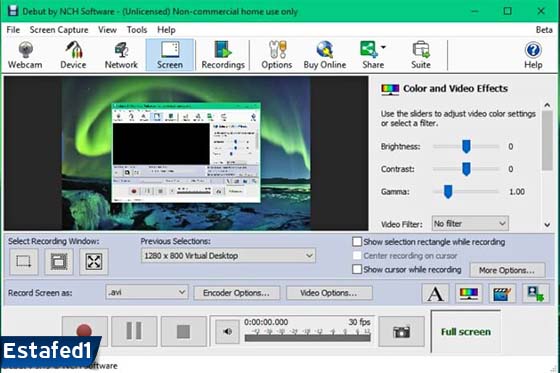Take a snapshot with the camera button
The image size is (560, 373).
pyautogui.click(x=401, y=332)
